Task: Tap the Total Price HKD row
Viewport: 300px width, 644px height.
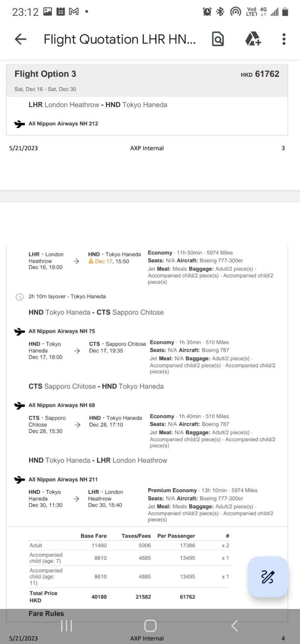Action: (130, 597)
